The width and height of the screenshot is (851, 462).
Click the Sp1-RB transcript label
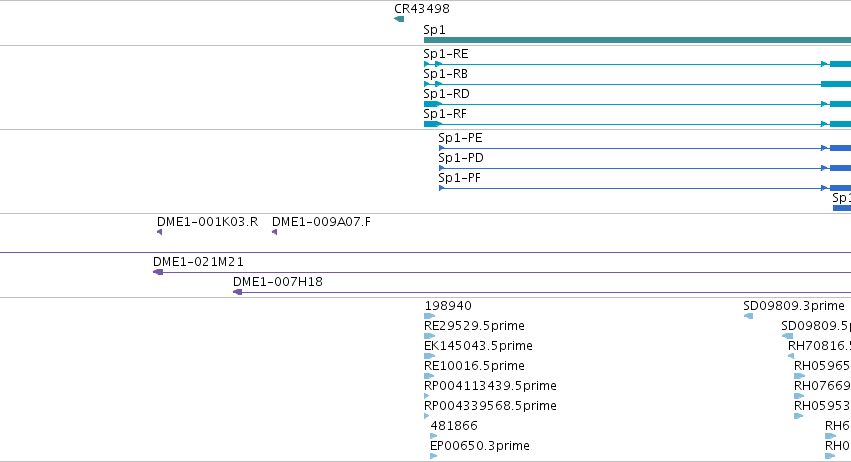446,74
